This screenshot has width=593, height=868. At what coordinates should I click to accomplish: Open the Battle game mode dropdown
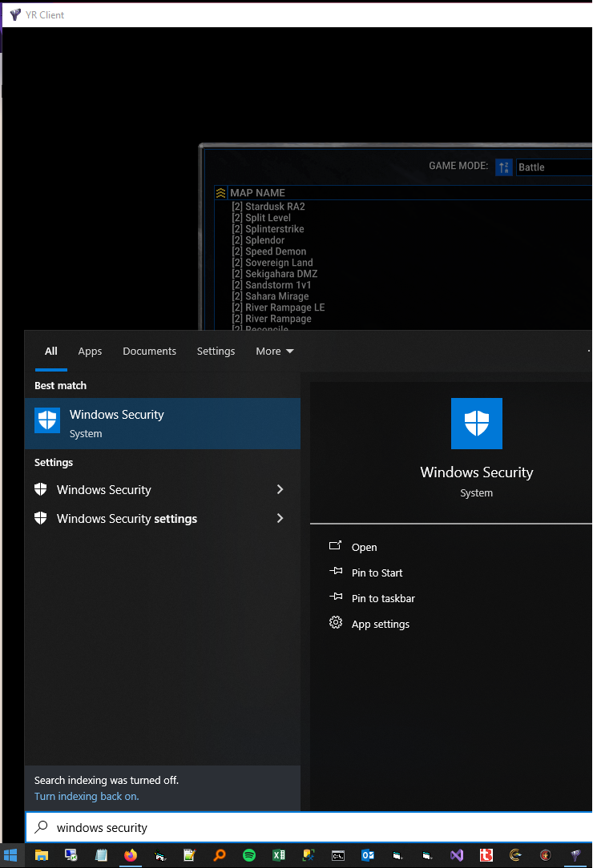[x=554, y=167]
